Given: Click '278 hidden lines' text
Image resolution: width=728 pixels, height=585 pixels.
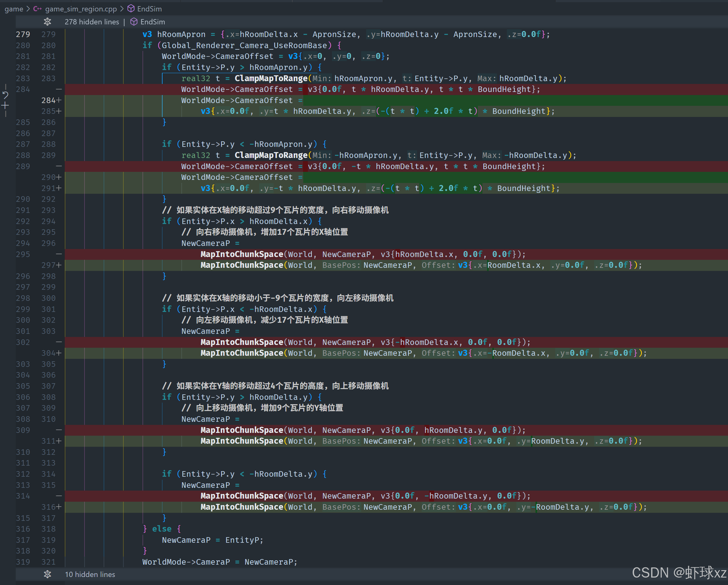Looking at the screenshot, I should pyautogui.click(x=92, y=22).
